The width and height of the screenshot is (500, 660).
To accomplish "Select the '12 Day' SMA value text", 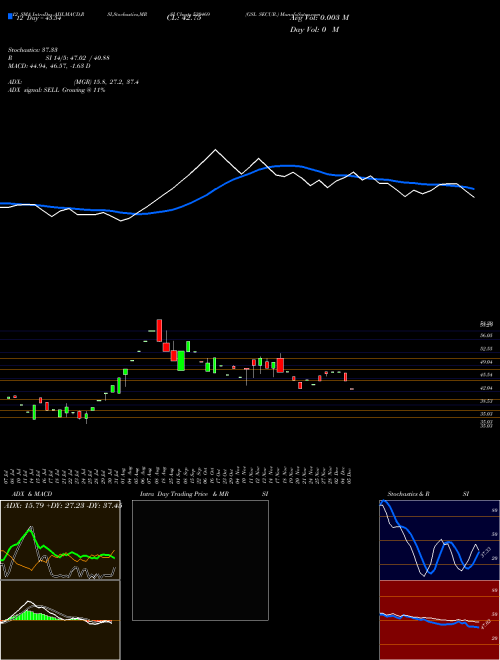I will coord(38,18).
